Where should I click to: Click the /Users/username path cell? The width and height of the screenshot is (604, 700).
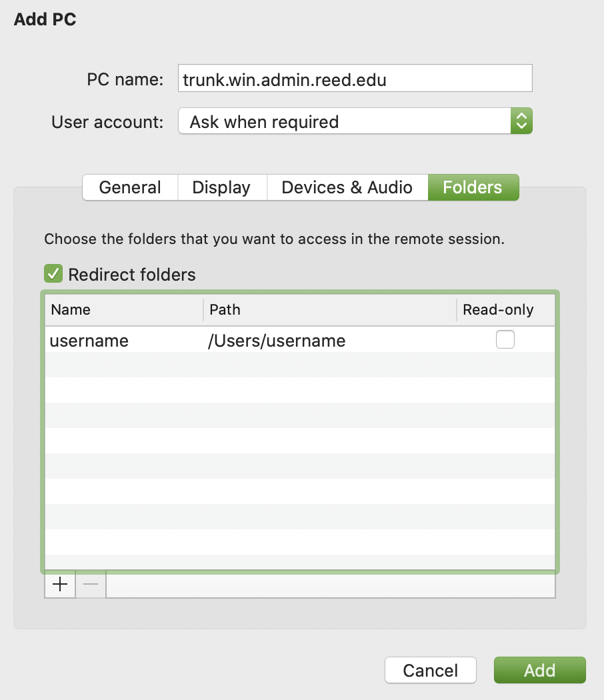[x=277, y=341]
